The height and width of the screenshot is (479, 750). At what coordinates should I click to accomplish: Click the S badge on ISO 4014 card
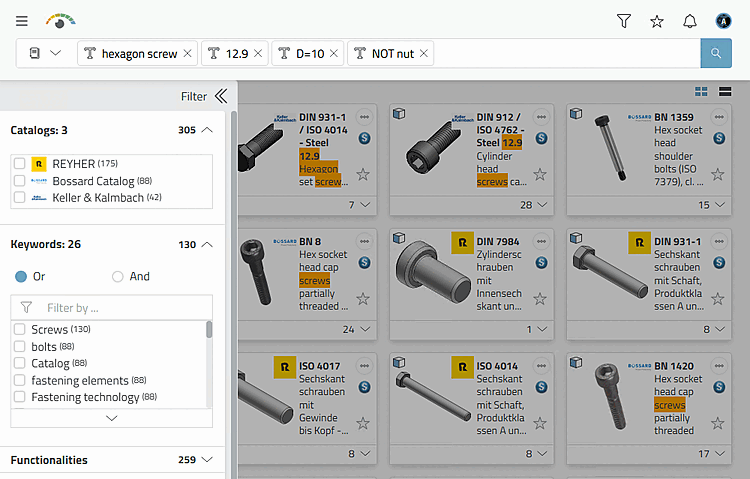pos(541,387)
